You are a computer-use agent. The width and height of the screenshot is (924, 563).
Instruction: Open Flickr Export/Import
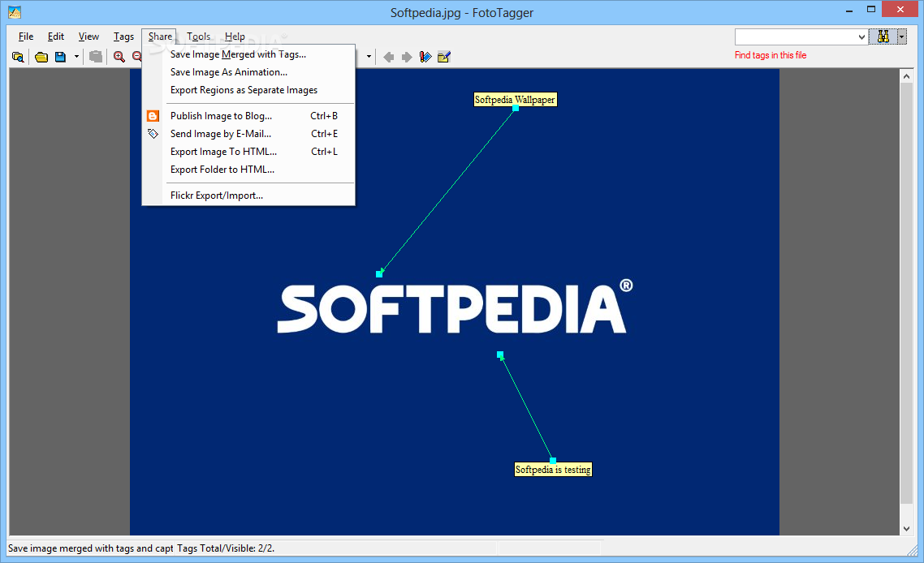(x=248, y=196)
